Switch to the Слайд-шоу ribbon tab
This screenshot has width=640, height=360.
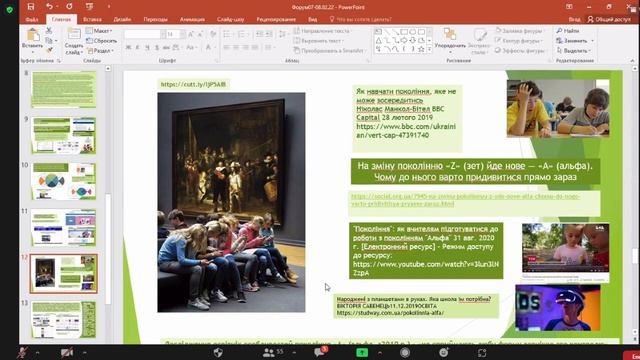tap(231, 19)
